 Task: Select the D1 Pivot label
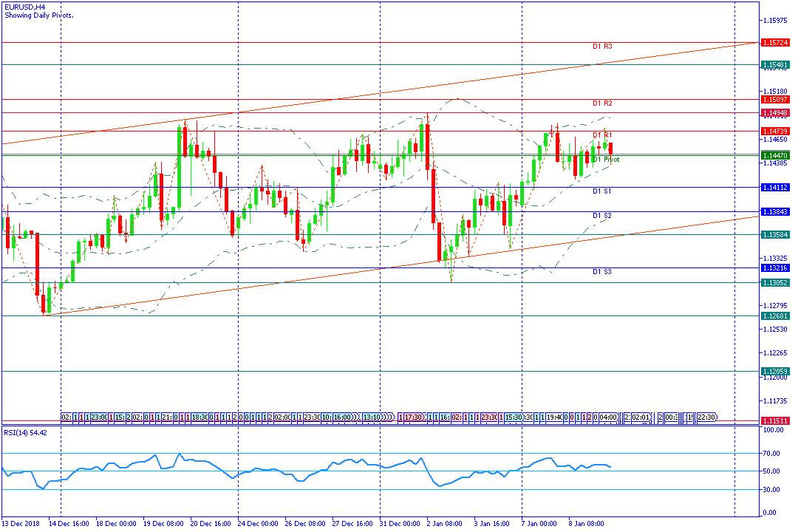coord(606,160)
